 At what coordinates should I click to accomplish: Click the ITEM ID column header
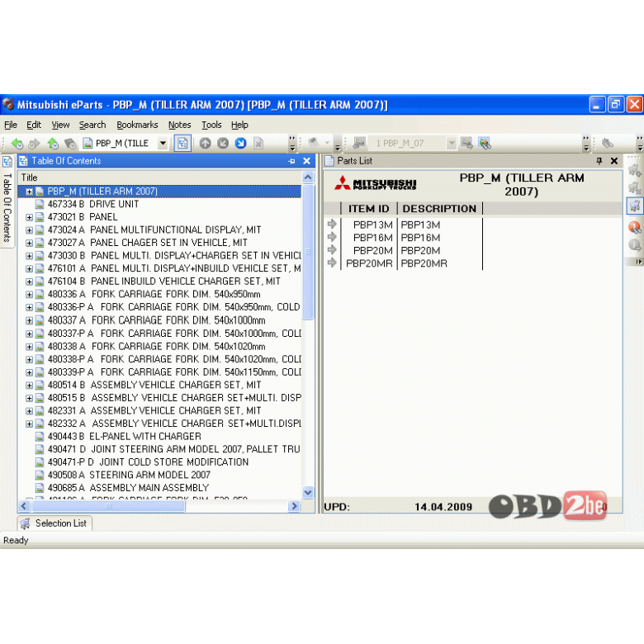tap(368, 209)
